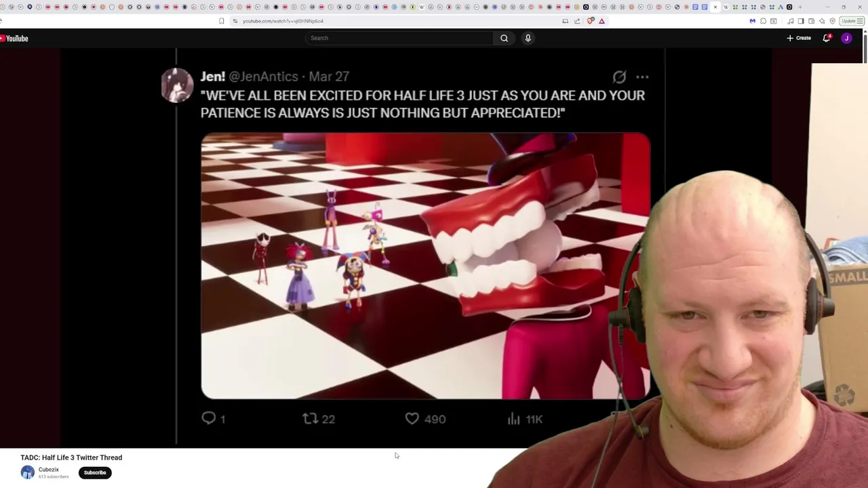Open the Brave Wallet icon
The height and width of the screenshot is (488, 868).
coord(811,21)
